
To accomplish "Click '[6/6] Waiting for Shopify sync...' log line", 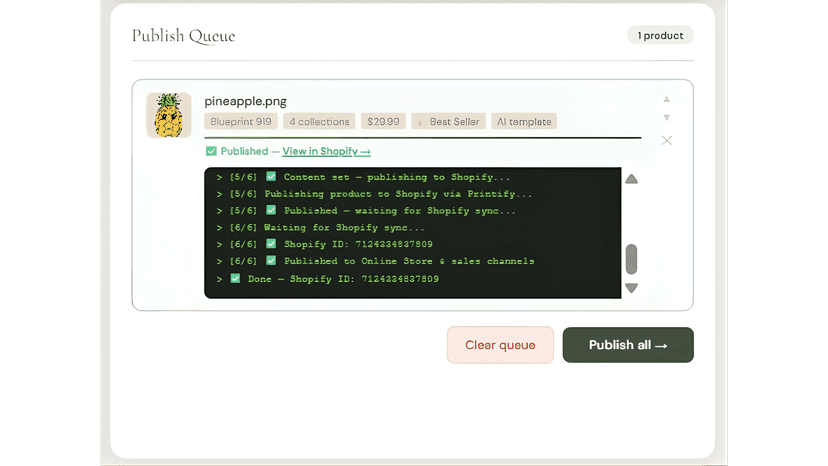I will click(x=321, y=228).
